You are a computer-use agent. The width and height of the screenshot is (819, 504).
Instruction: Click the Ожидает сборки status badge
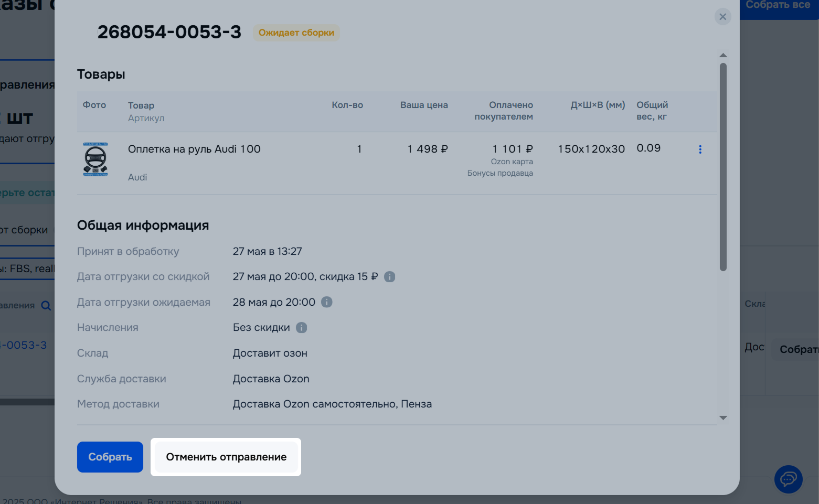[x=296, y=33]
